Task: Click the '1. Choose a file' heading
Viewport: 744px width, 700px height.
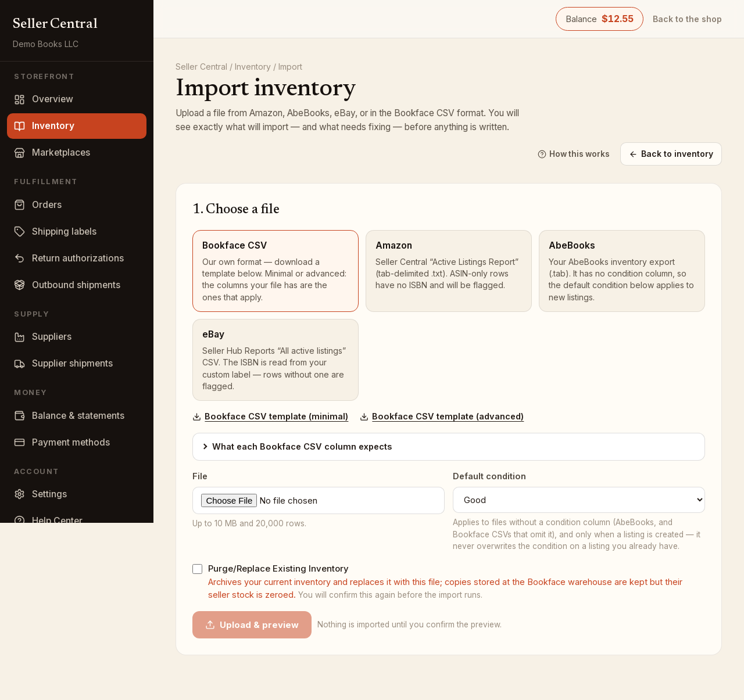Action: click(236, 209)
